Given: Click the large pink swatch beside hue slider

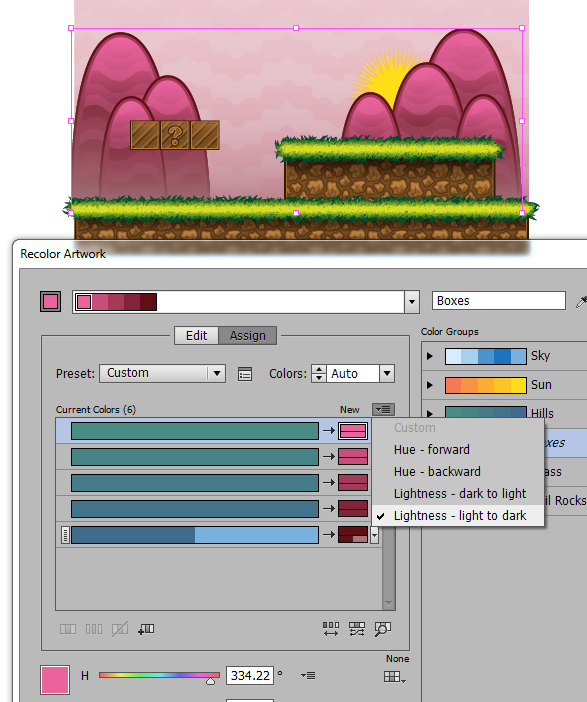Looking at the screenshot, I should 55,680.
